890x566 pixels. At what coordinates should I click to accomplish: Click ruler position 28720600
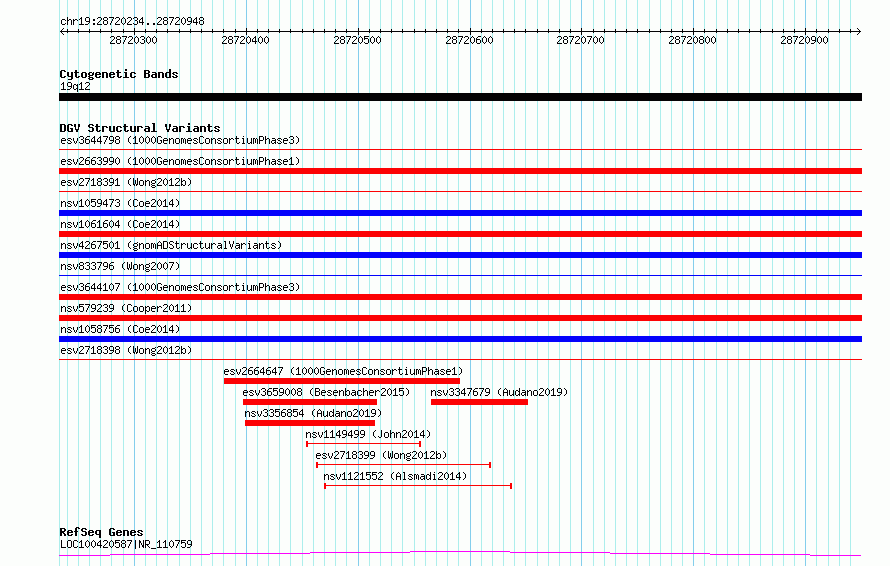tap(469, 40)
